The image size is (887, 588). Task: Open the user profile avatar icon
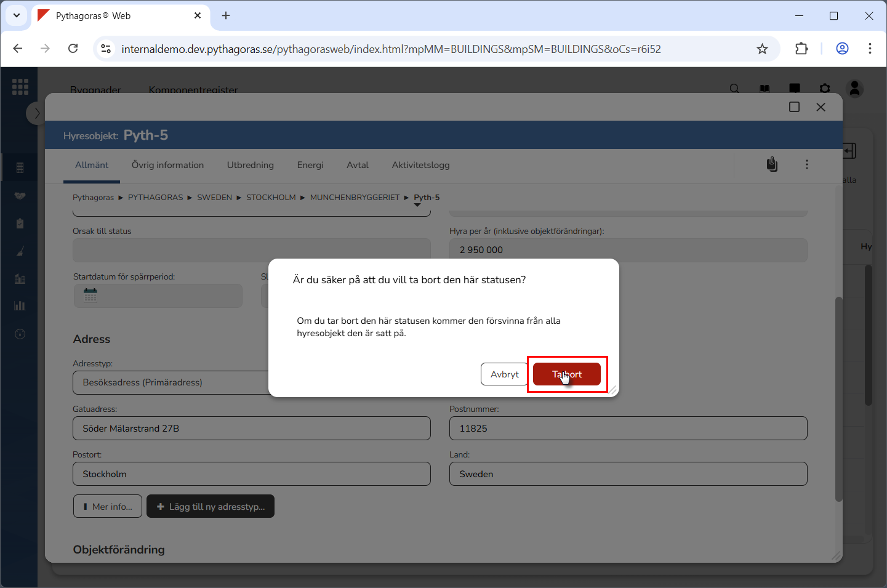pos(854,89)
